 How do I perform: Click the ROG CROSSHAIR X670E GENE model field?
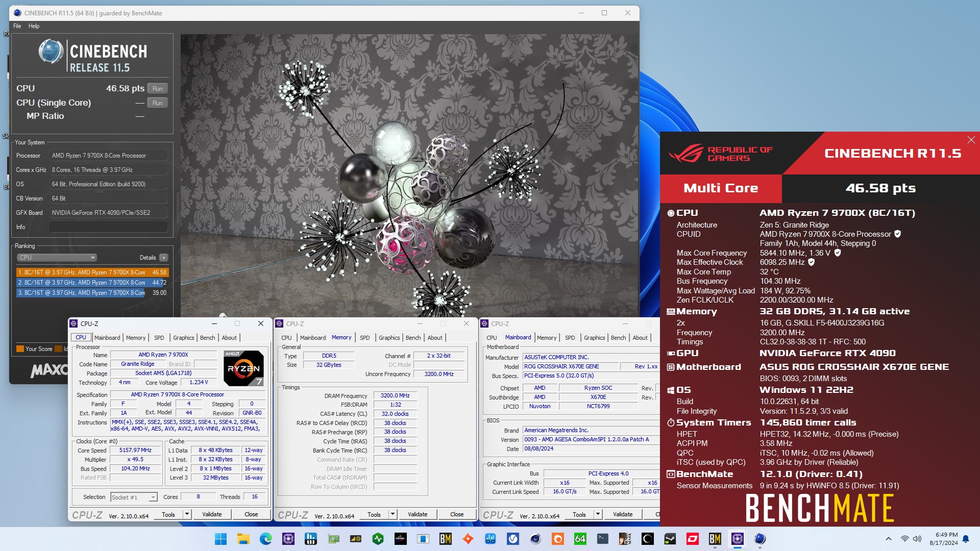(570, 366)
